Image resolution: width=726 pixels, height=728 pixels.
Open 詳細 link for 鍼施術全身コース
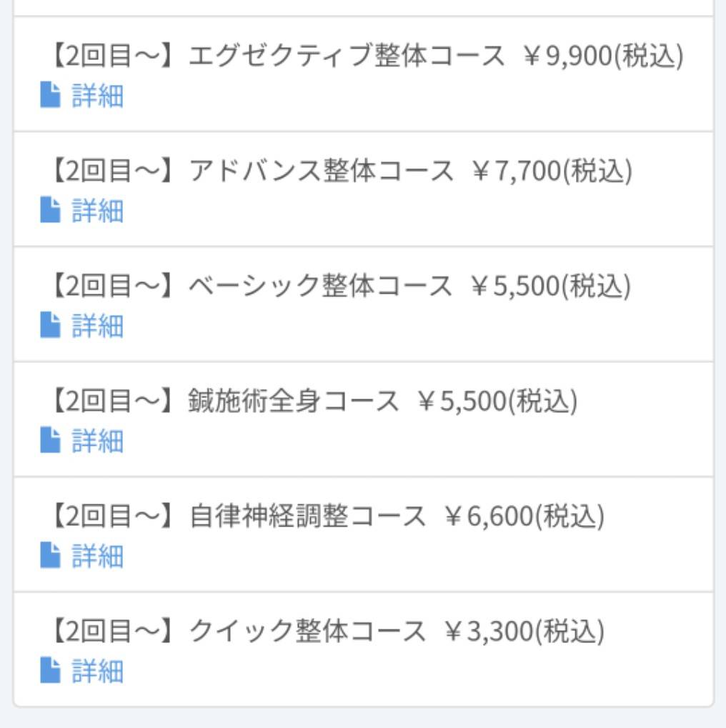point(98,441)
